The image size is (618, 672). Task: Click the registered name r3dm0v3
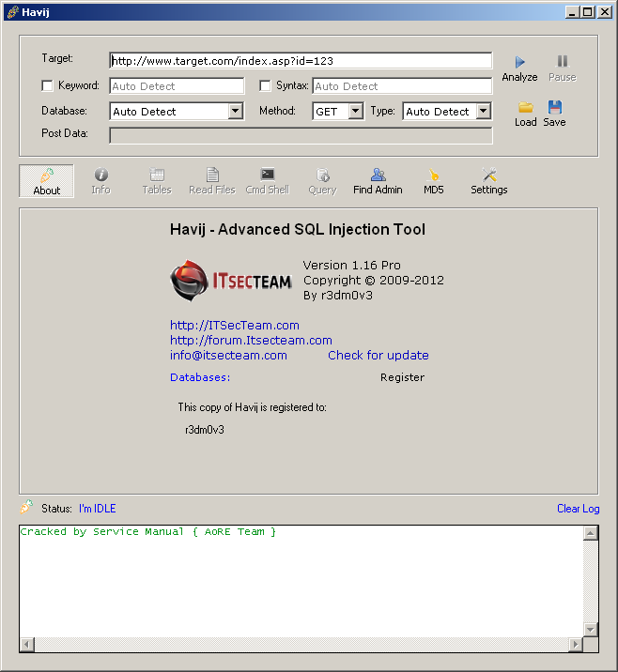tap(205, 430)
